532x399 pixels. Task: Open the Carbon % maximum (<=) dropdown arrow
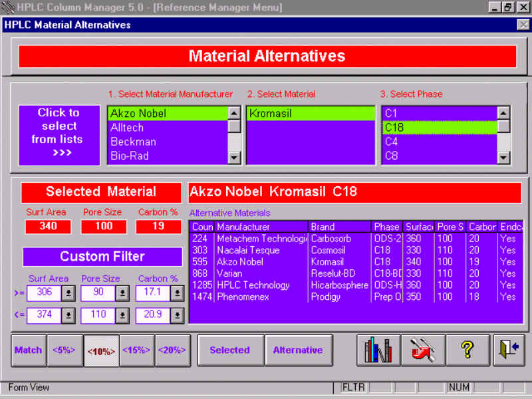177,315
